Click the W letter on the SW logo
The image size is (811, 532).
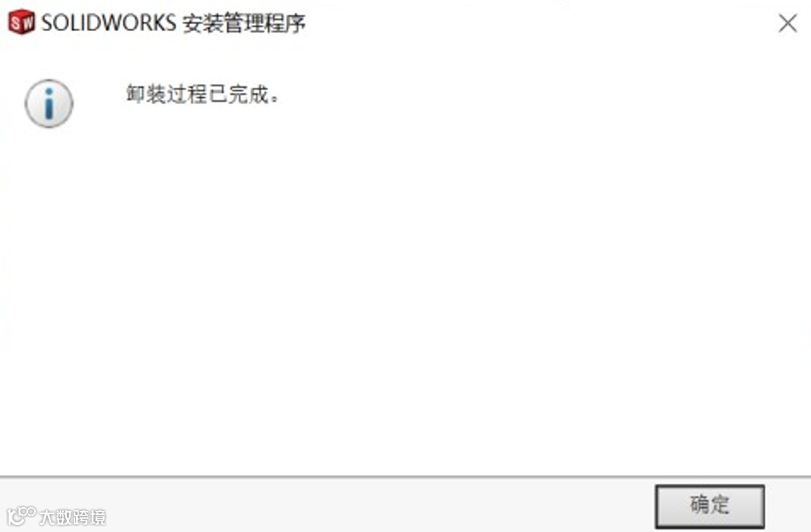[28, 23]
